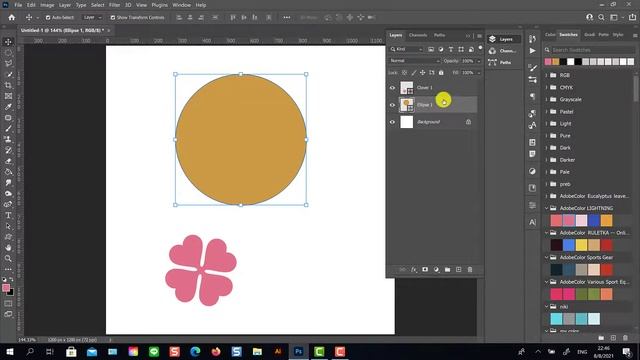Select the Clone Stamp tool
Screen dimensions: 640x360
click(x=8, y=139)
